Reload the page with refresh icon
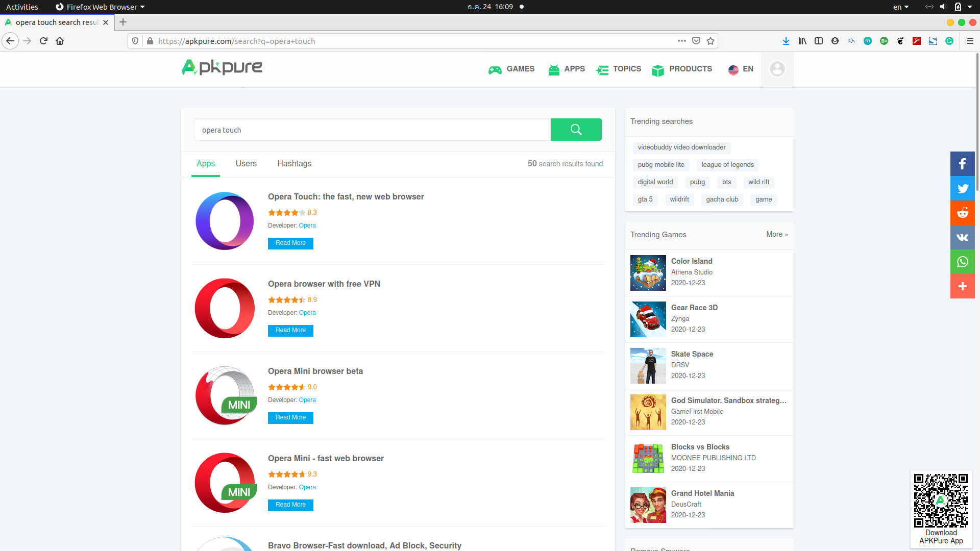Image resolution: width=980 pixels, height=551 pixels. tap(43, 41)
